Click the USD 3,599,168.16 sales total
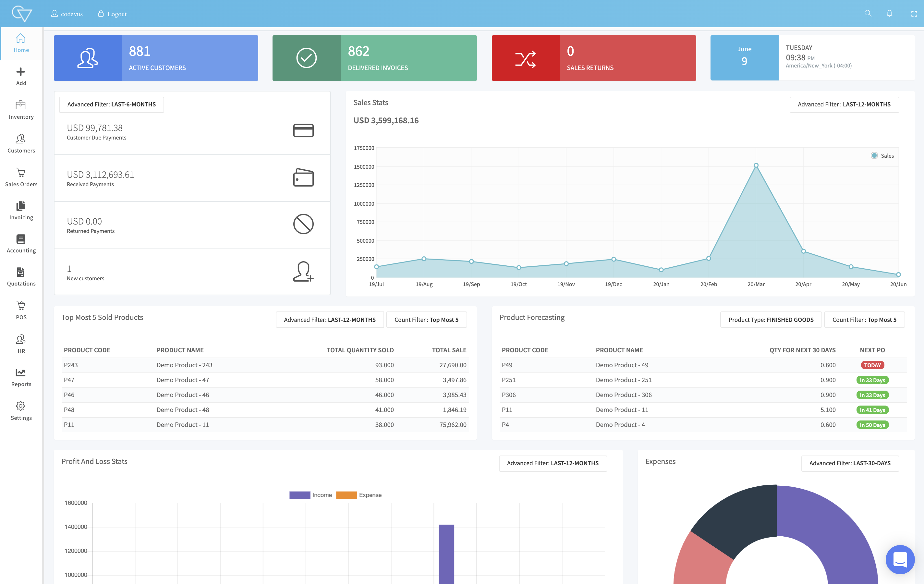The width and height of the screenshot is (924, 584). (x=386, y=120)
